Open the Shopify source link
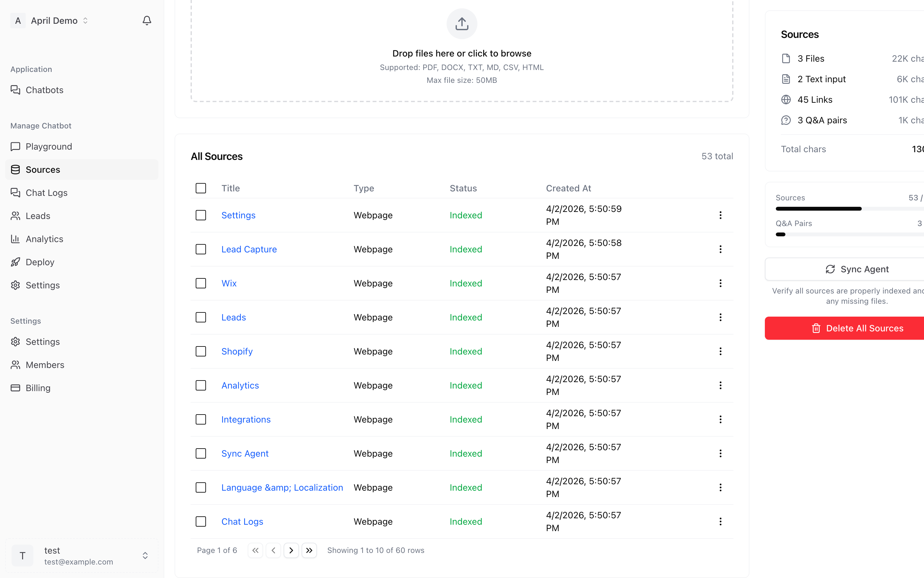Screen dimensions: 924x578 point(237,351)
